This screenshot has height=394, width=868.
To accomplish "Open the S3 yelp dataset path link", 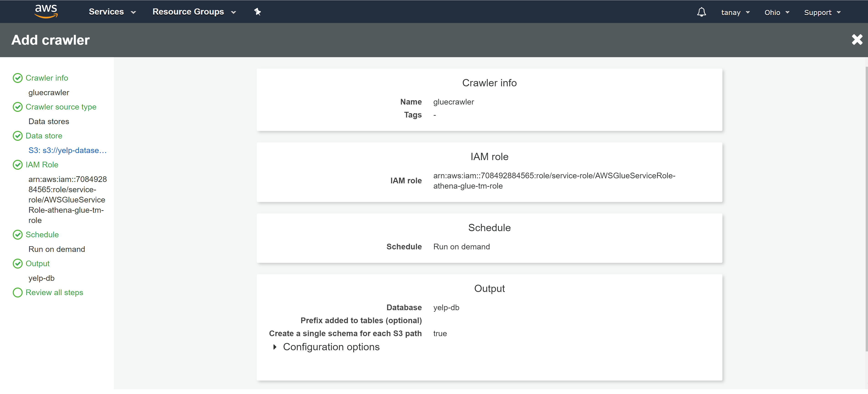I will tap(67, 150).
